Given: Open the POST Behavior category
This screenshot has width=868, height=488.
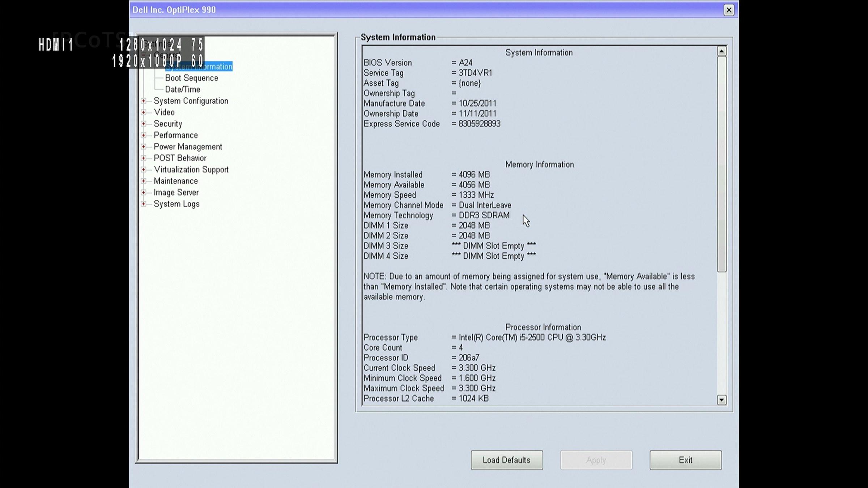Looking at the screenshot, I should tap(180, 158).
